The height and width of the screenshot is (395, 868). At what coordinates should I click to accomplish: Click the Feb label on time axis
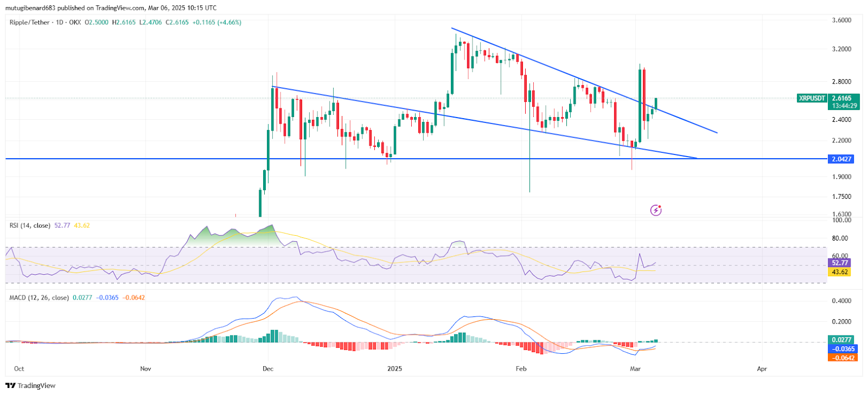521,368
